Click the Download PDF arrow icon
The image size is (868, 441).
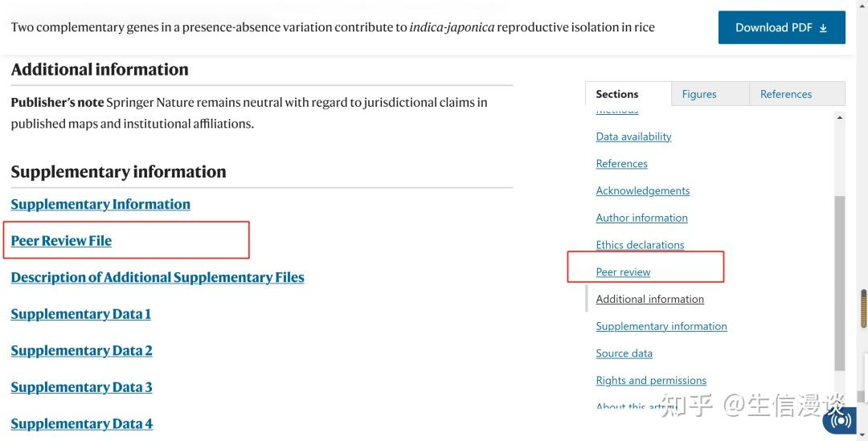pos(823,28)
